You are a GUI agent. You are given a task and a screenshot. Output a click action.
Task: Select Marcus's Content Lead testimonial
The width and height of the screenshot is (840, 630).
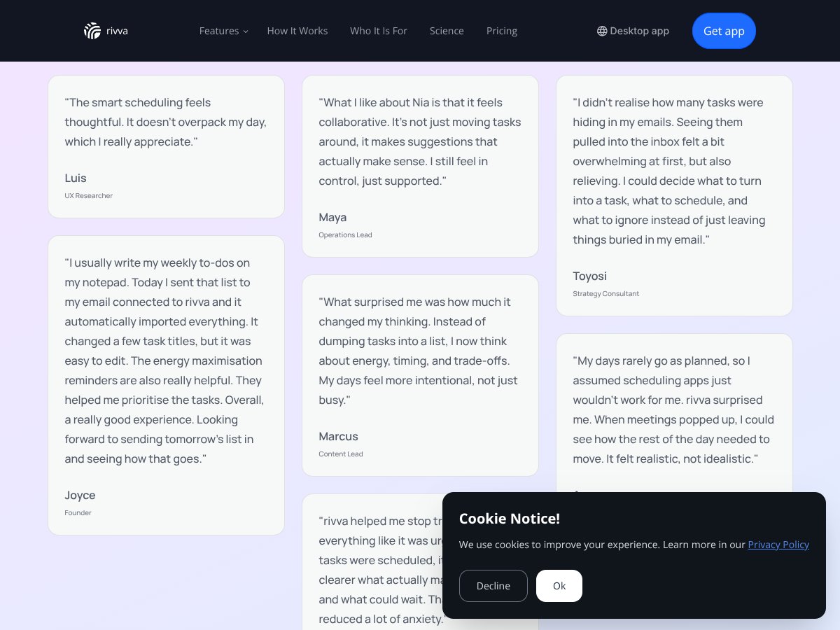[x=420, y=374]
